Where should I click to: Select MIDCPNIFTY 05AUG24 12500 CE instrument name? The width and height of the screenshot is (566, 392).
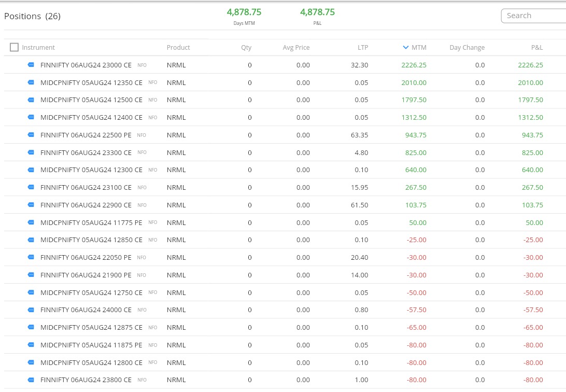click(x=91, y=100)
